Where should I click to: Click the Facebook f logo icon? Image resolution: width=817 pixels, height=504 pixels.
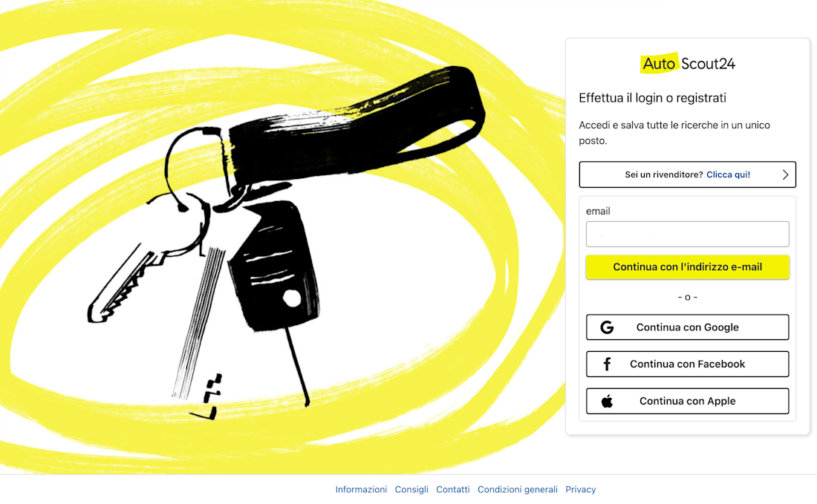[607, 364]
